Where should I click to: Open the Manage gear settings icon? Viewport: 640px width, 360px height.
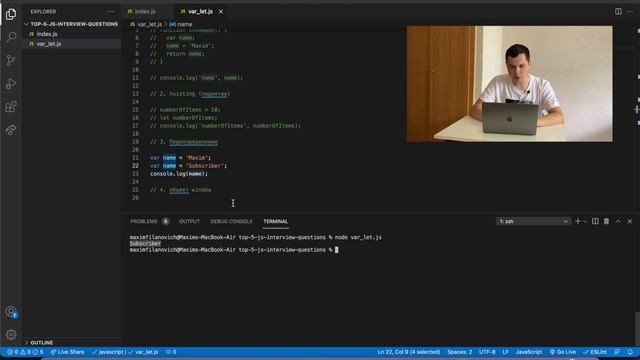(x=11, y=335)
